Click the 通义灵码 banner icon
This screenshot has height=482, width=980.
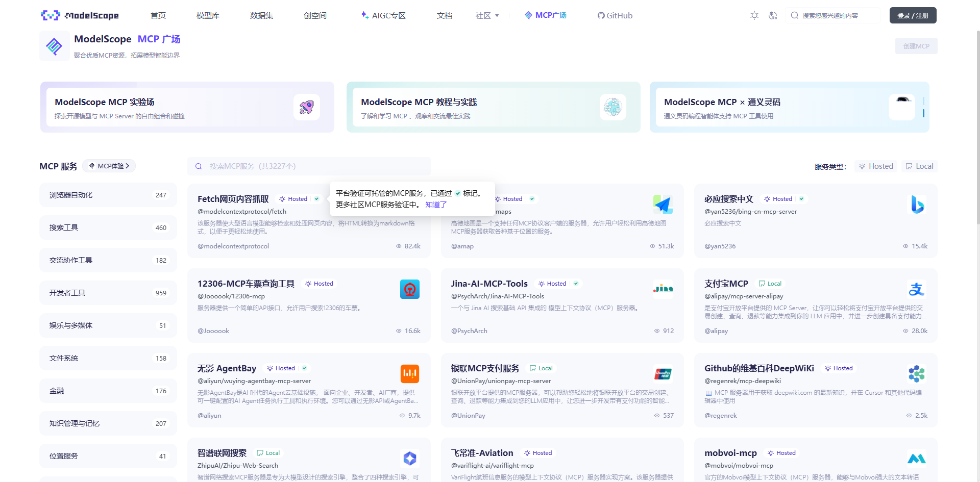point(902,107)
